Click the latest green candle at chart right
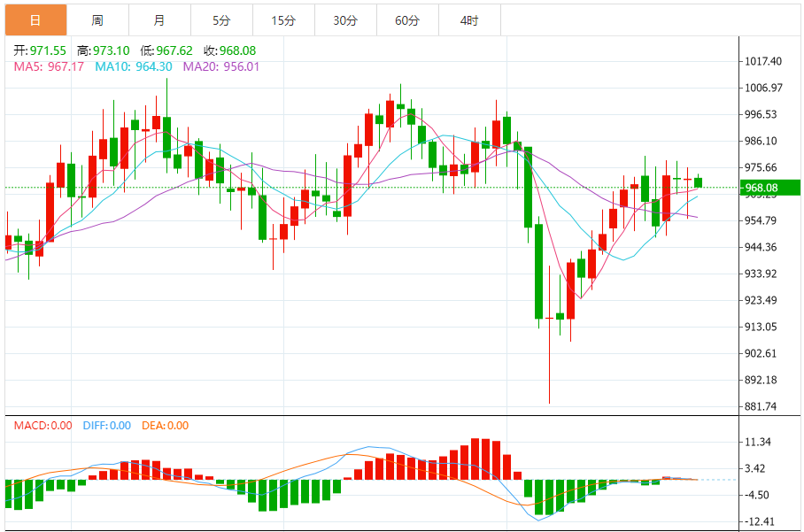Viewport: 804px width, 532px height. [699, 182]
